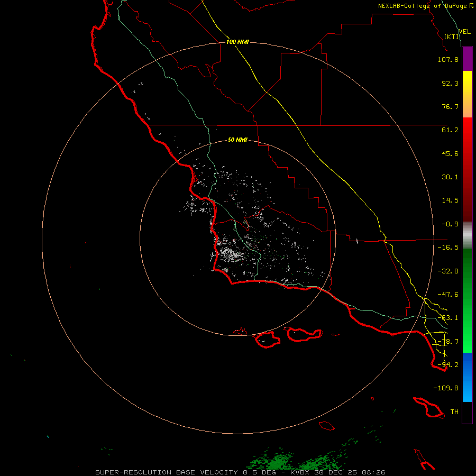This screenshot has height=476, width=476.
Task: Click the 92.3 velocity scale value
Action: click(x=450, y=83)
